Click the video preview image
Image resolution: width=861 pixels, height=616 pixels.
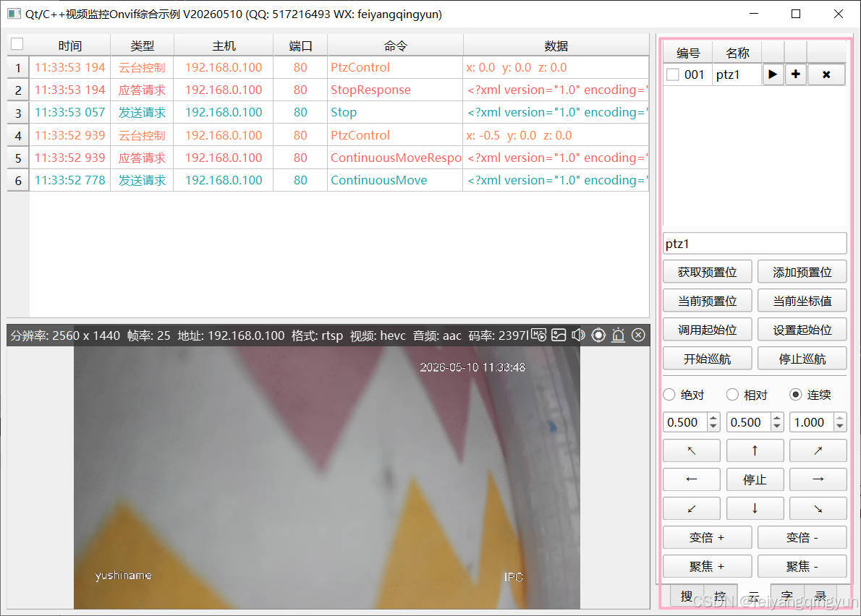click(327, 477)
